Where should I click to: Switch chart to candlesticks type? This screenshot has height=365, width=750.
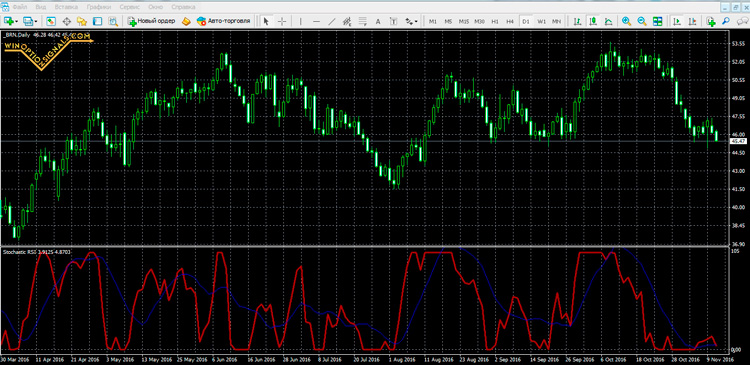(x=593, y=22)
